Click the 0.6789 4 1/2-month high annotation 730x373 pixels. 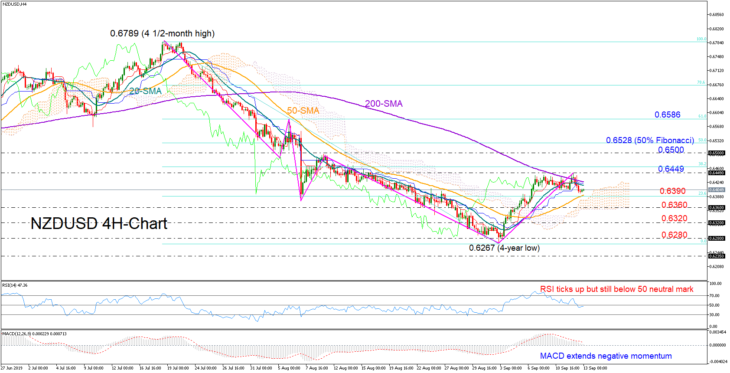[x=162, y=34]
